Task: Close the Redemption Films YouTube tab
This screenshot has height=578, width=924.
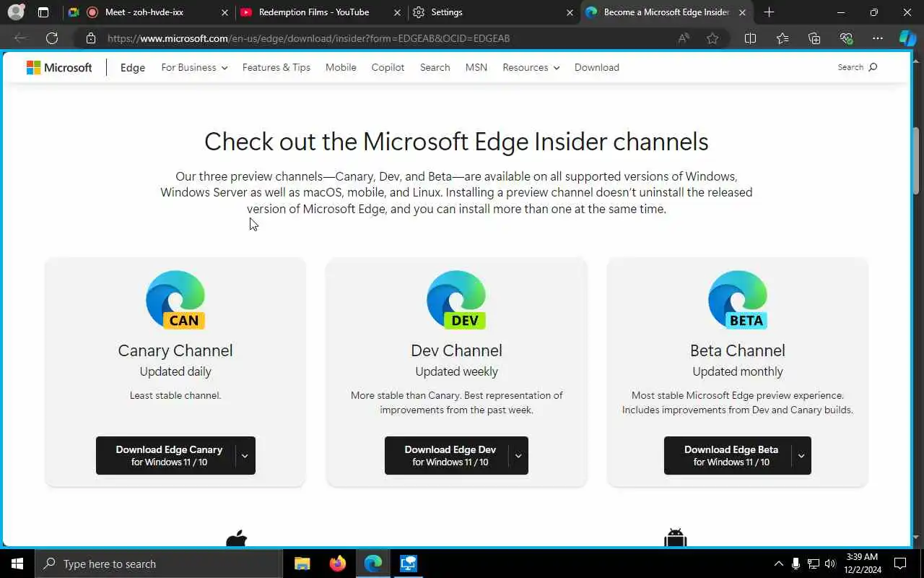Action: (x=397, y=12)
